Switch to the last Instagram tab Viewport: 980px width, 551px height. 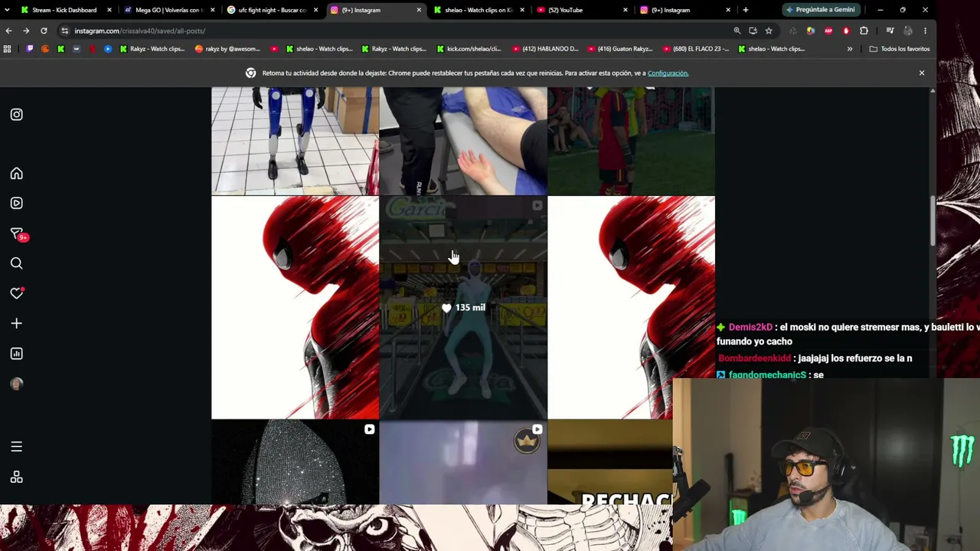pos(685,10)
